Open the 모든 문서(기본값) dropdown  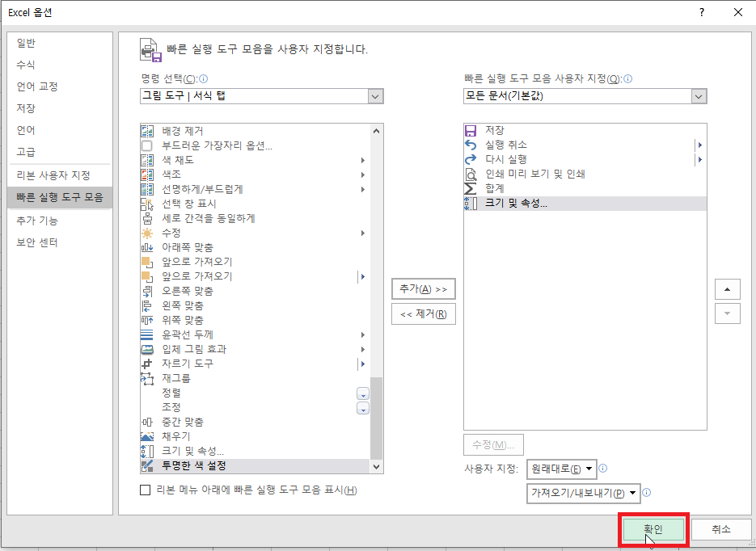[x=699, y=96]
